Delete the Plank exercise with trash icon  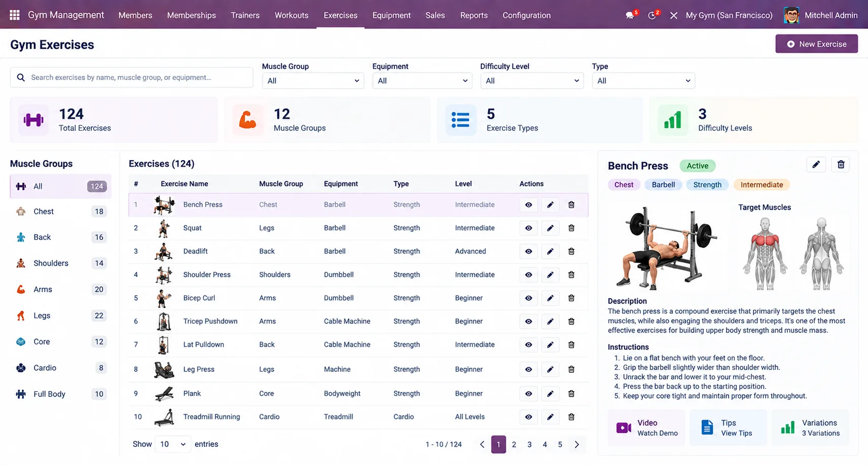pyautogui.click(x=571, y=394)
